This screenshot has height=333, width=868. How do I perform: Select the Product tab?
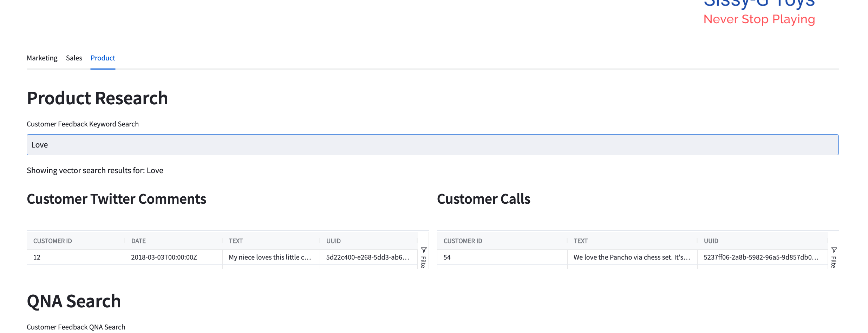[x=103, y=58]
